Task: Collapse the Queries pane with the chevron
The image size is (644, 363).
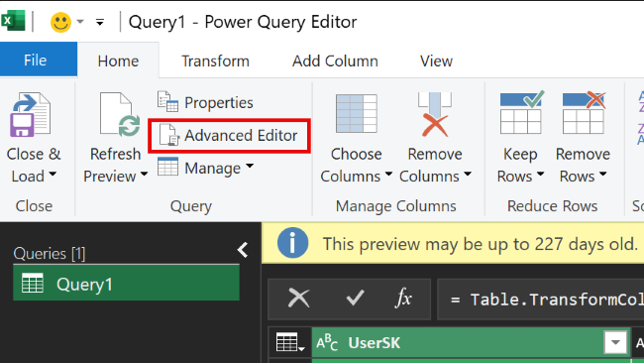Action: (x=243, y=250)
